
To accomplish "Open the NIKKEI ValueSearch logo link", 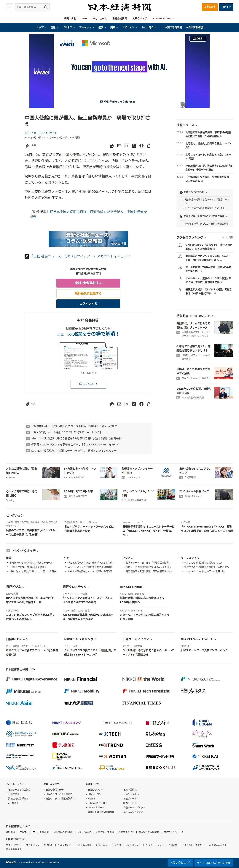I will tap(21, 768).
